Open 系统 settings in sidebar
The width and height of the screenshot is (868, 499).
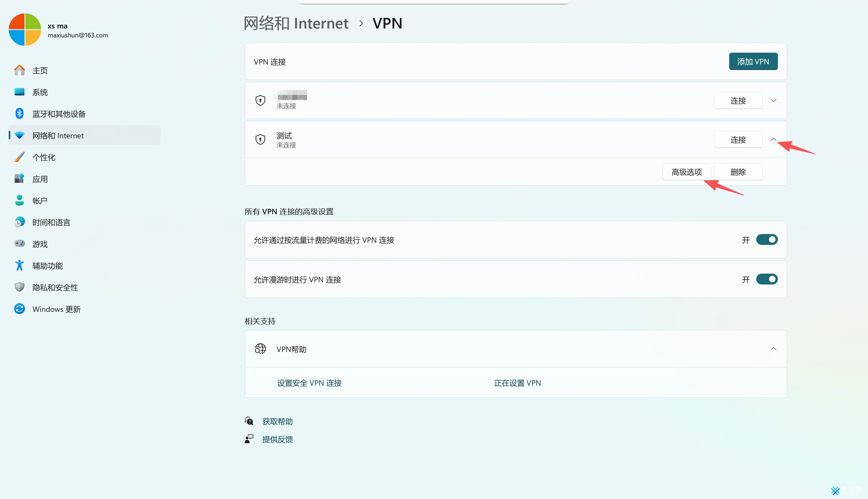click(40, 92)
